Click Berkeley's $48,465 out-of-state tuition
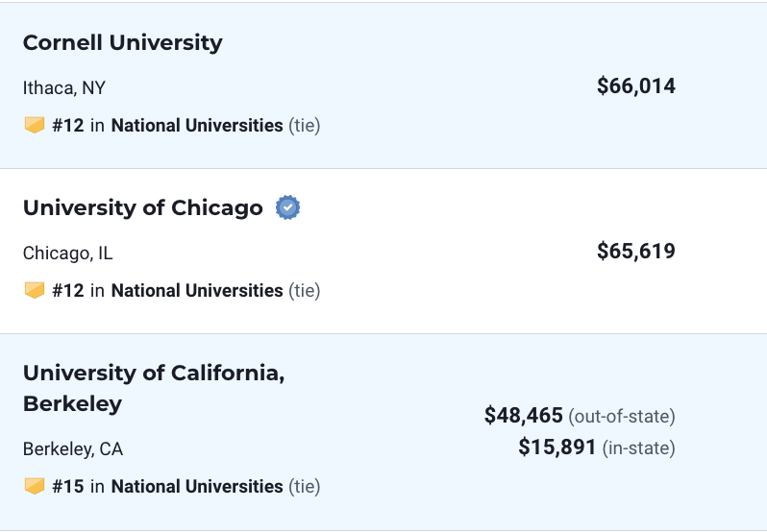 [524, 415]
